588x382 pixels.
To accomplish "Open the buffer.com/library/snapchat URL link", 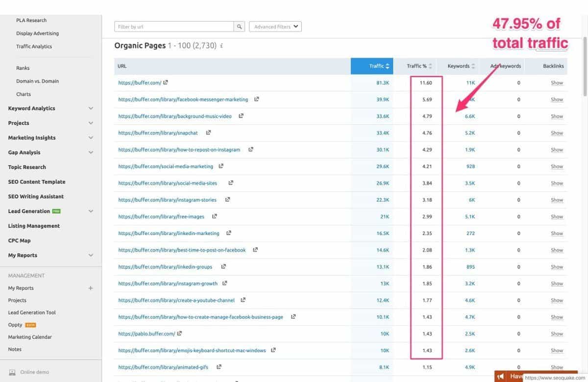I will (x=158, y=133).
